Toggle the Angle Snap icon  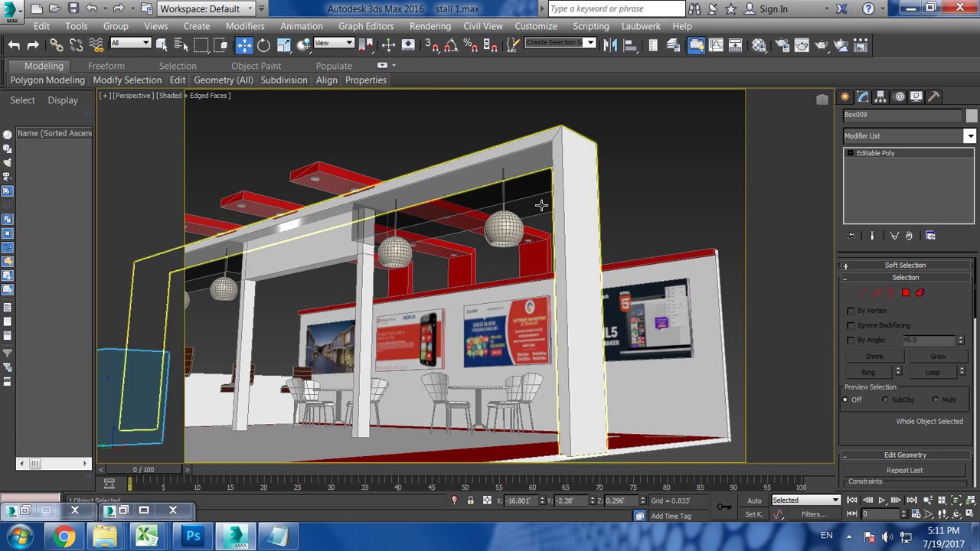pyautogui.click(x=450, y=45)
